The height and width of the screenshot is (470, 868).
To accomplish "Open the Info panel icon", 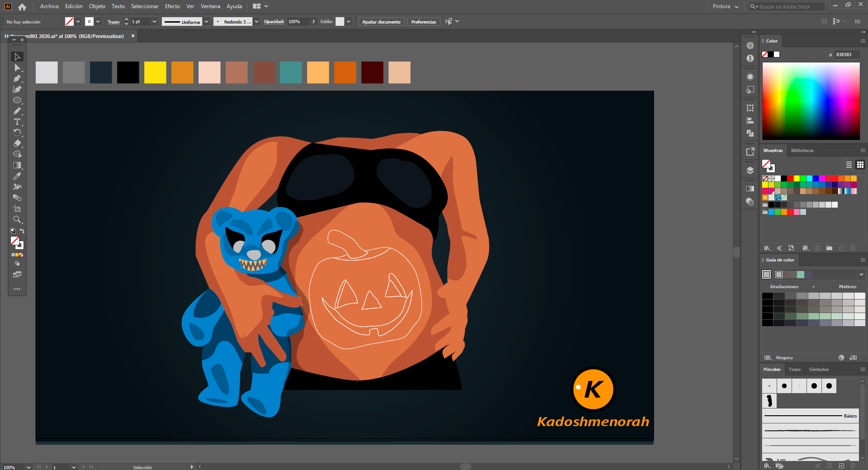I will pos(750,58).
